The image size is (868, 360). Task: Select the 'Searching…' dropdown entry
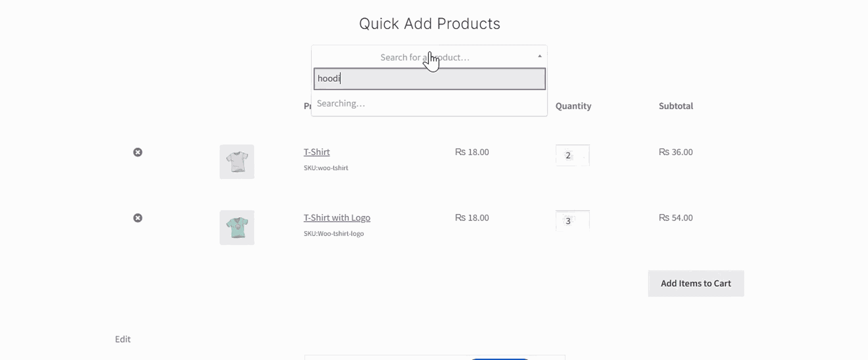click(341, 103)
